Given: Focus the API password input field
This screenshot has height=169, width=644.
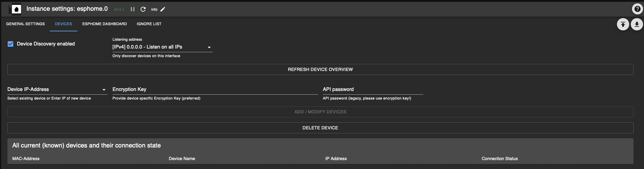Looking at the screenshot, I should click(x=372, y=89).
